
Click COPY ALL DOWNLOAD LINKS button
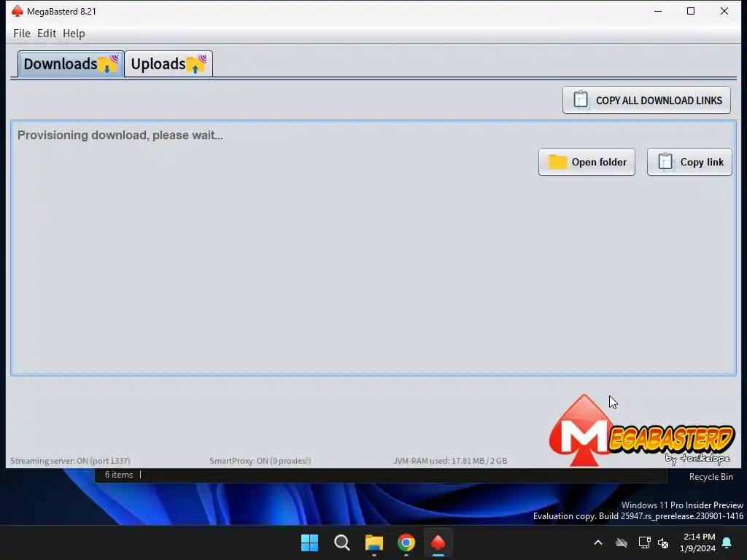pyautogui.click(x=646, y=100)
